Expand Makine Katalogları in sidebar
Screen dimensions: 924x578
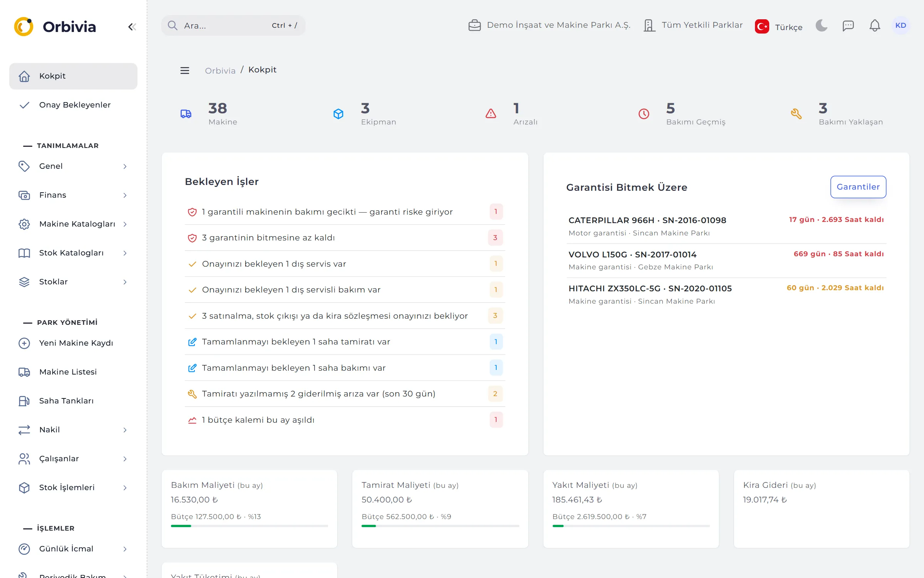pyautogui.click(x=73, y=224)
